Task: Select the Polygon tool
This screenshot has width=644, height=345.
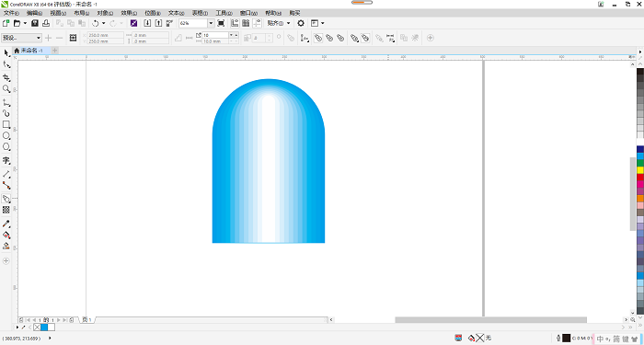Action: (6, 146)
